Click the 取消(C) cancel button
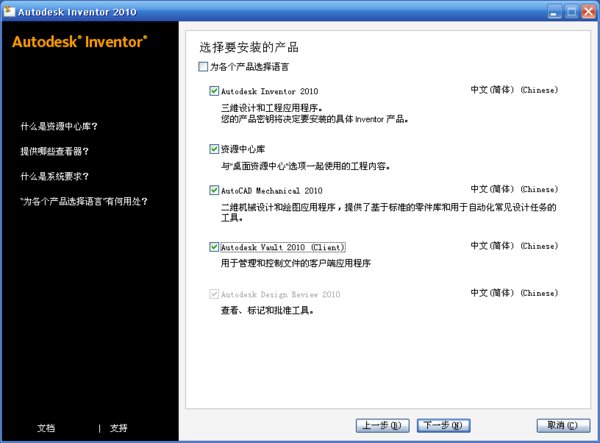The height and width of the screenshot is (443, 600). (563, 425)
